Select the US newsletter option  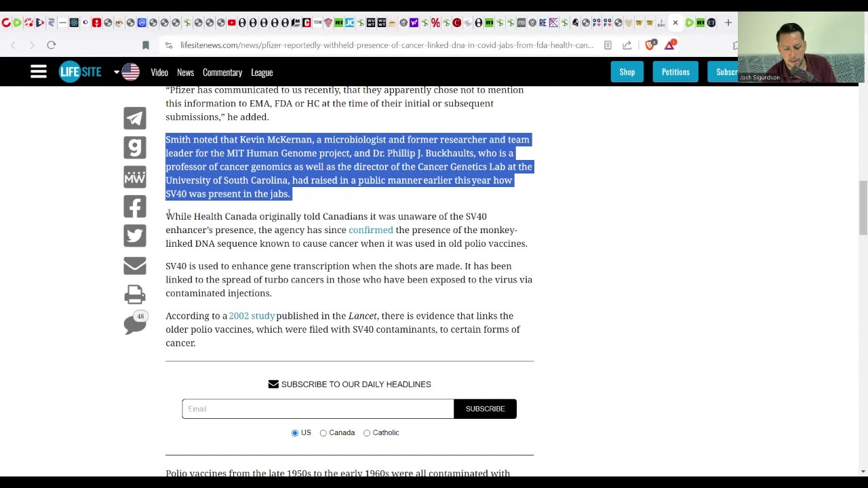coord(295,432)
